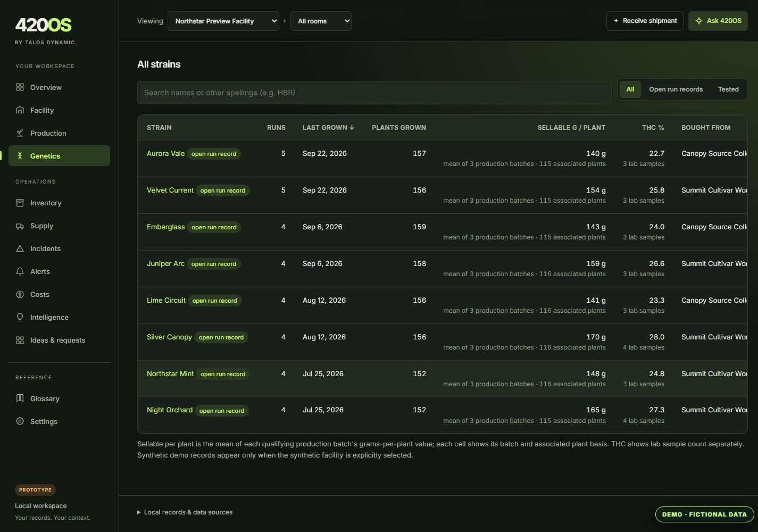This screenshot has height=532, width=758.
Task: Click the Supply truck icon
Action: pyautogui.click(x=20, y=226)
